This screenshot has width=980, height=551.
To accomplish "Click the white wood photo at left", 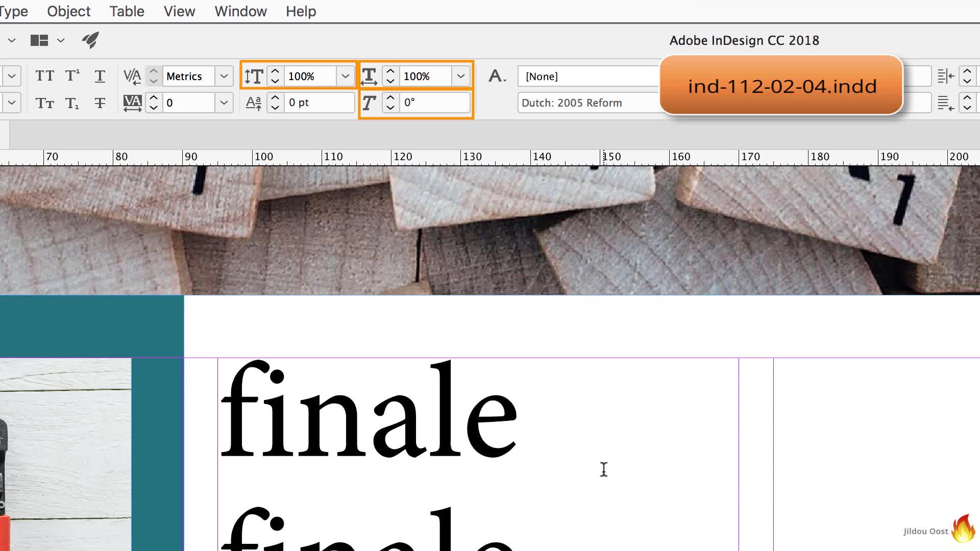I will click(65, 454).
